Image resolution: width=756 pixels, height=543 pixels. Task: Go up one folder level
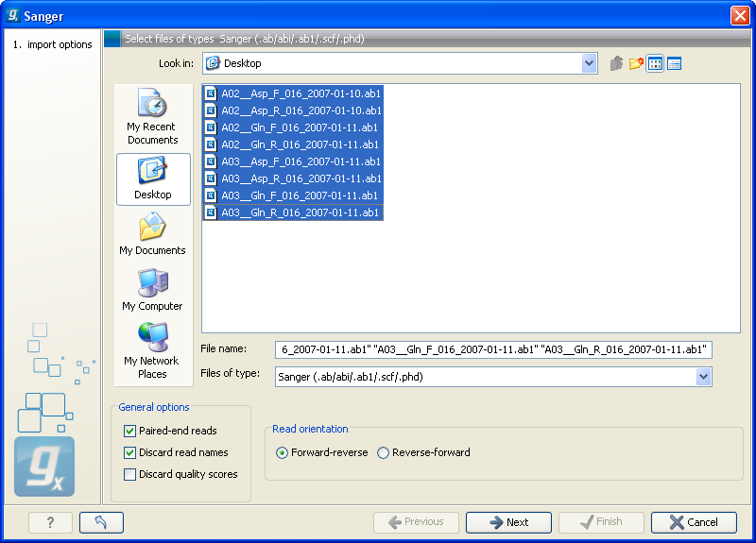click(617, 63)
